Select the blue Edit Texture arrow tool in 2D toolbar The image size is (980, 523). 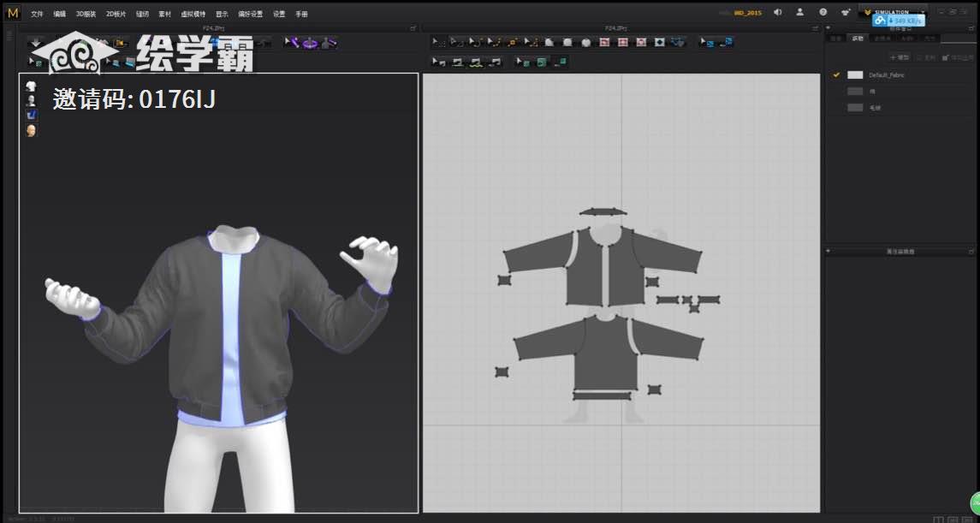click(706, 42)
